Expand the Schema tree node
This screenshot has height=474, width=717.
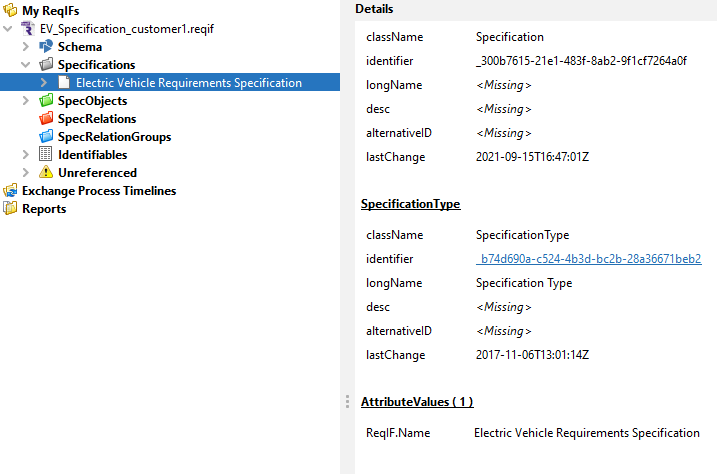coord(26,47)
